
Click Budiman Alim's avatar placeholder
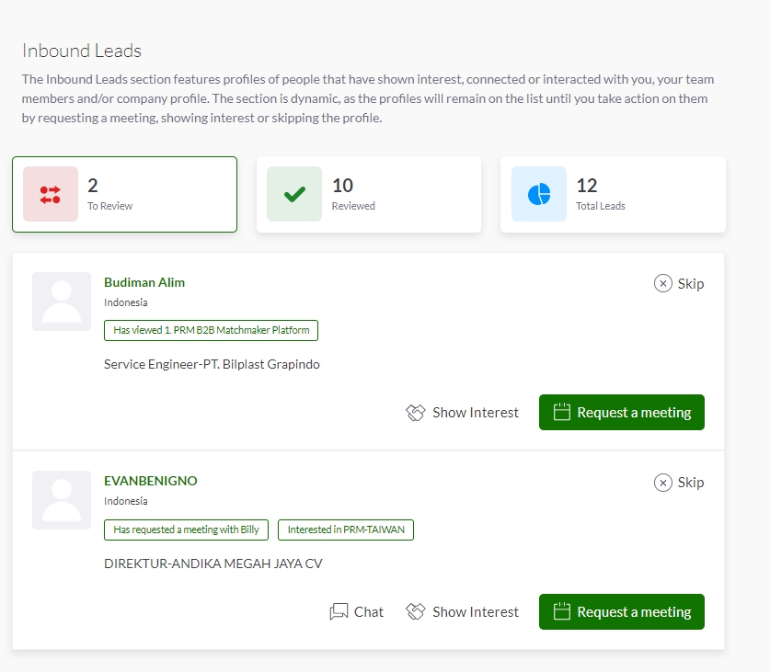pyautogui.click(x=61, y=301)
